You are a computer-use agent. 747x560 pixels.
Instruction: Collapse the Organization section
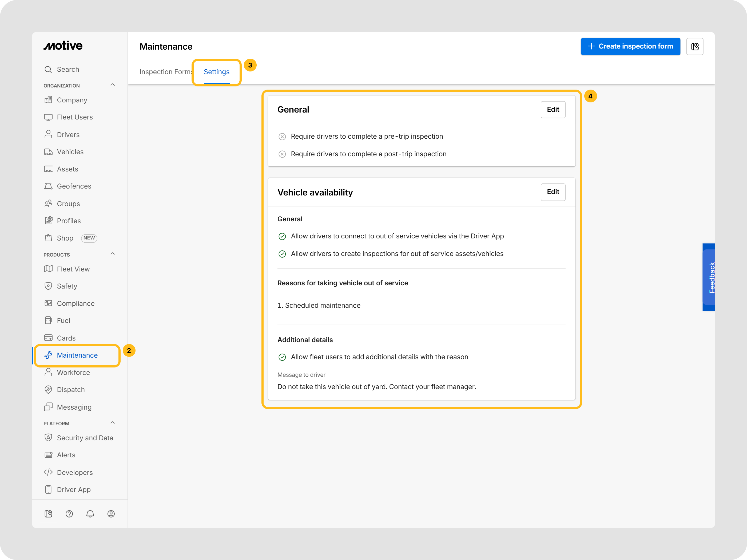coord(113,85)
